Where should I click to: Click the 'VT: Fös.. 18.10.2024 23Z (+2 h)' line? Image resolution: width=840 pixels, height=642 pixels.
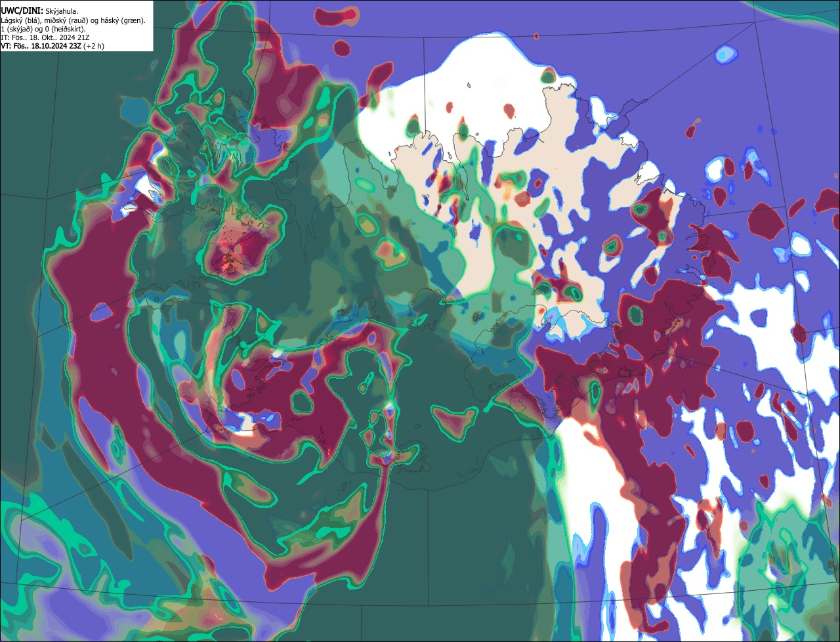click(52, 46)
